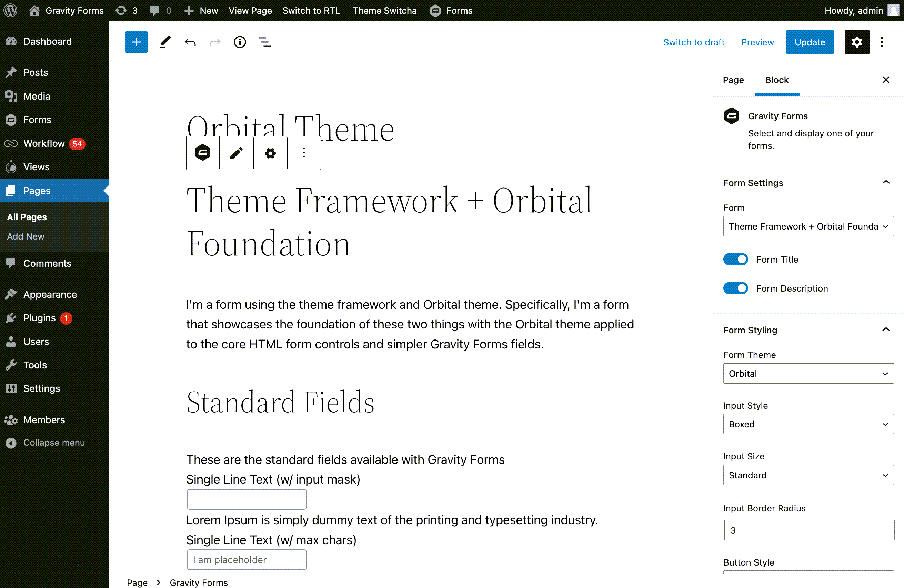The height and width of the screenshot is (588, 904).
Task: Click Switch to RTL in admin bar
Action: pos(311,10)
